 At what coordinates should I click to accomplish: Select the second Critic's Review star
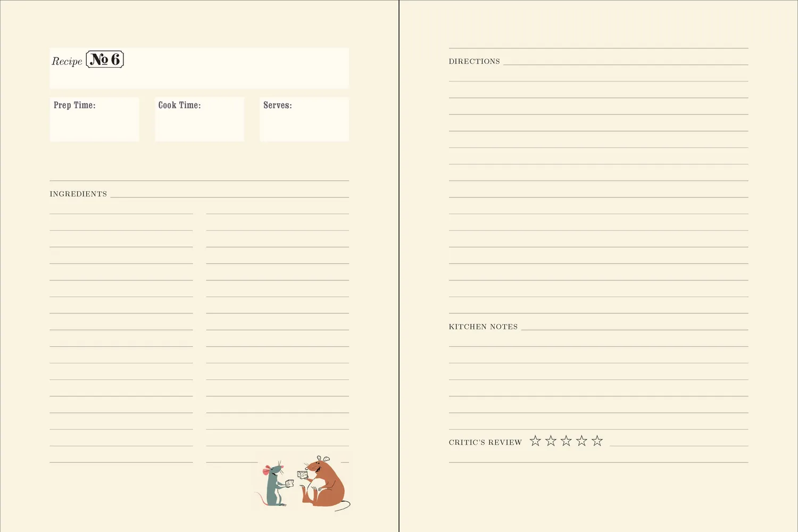point(551,440)
